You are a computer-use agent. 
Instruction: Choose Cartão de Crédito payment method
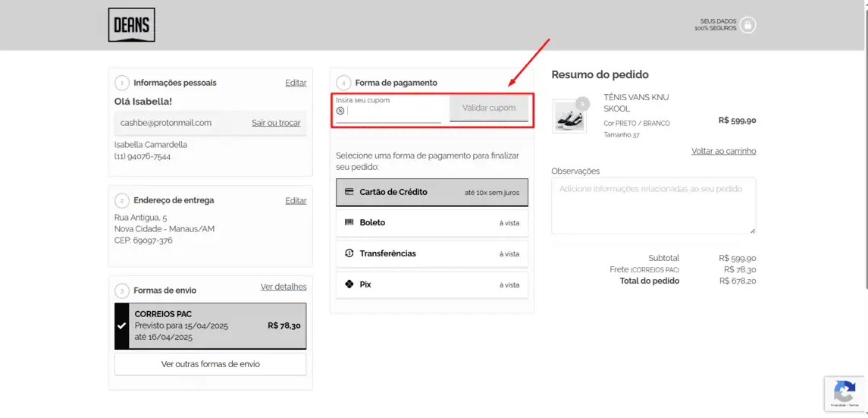432,192
